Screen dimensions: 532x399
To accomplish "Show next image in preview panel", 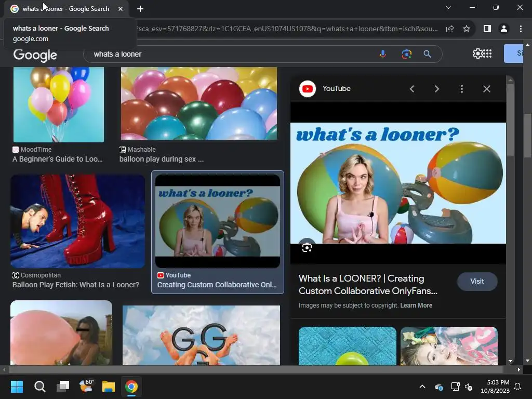I will [437, 89].
